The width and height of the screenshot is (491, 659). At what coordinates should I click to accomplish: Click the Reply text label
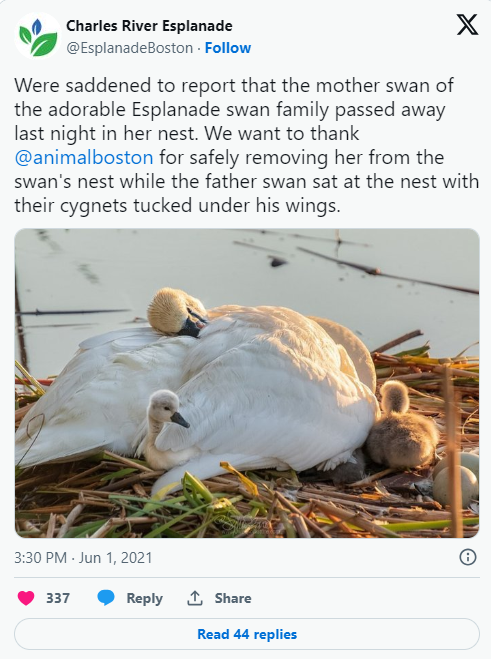pyautogui.click(x=144, y=598)
